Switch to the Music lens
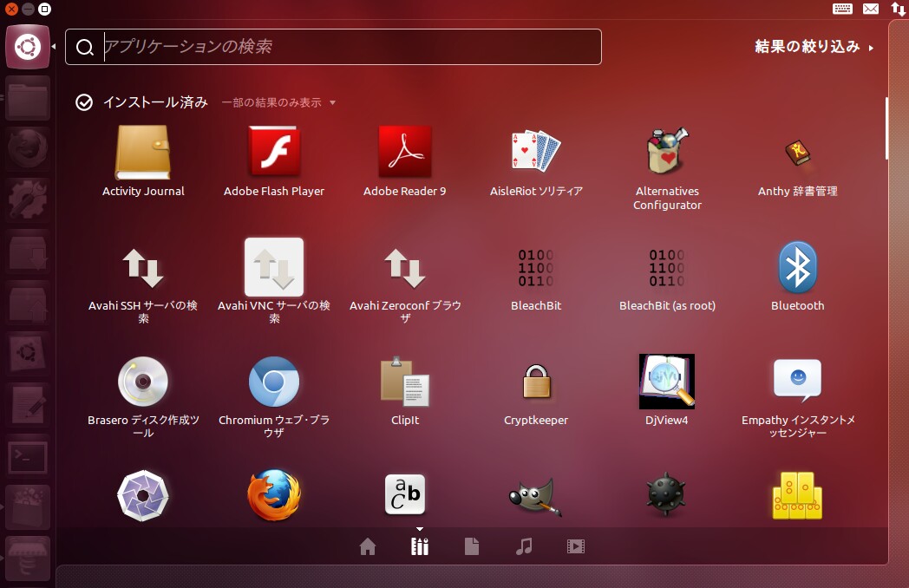The width and height of the screenshot is (909, 588). (524, 546)
